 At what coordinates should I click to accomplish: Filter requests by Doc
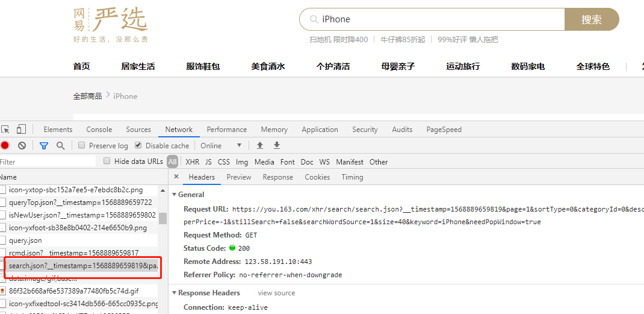(x=307, y=162)
